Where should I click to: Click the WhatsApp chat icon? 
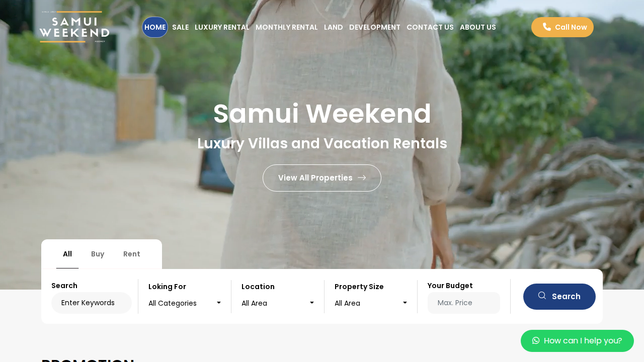point(536,340)
